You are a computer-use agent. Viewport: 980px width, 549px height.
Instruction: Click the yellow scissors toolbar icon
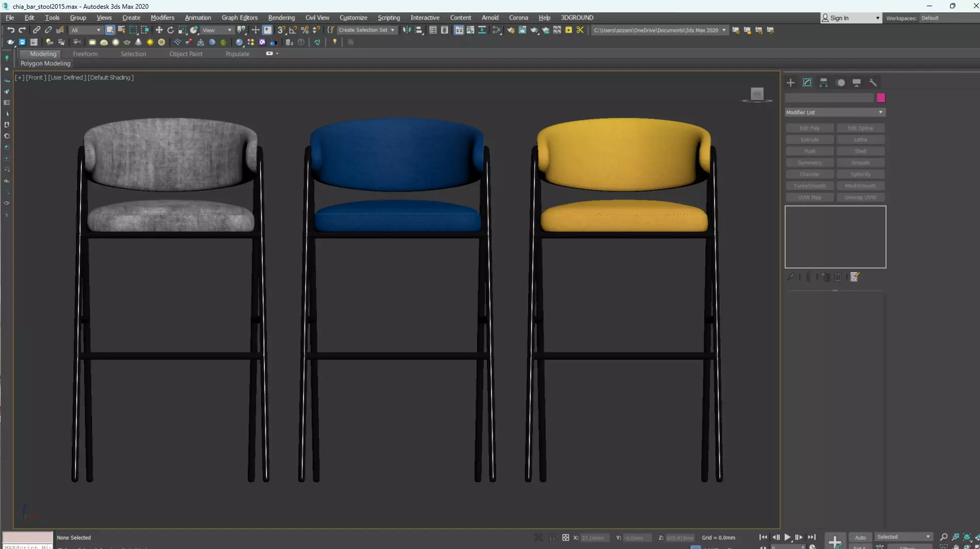coord(580,30)
